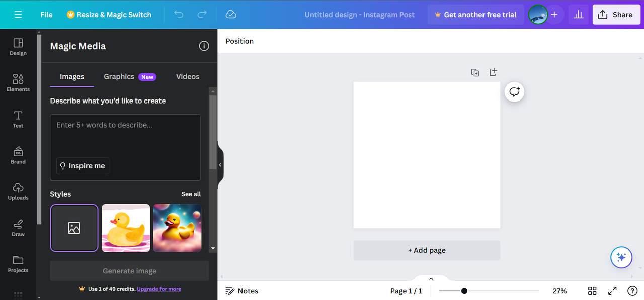The height and width of the screenshot is (300, 644).
Task: Open the hamburger main menu
Action: 18,15
